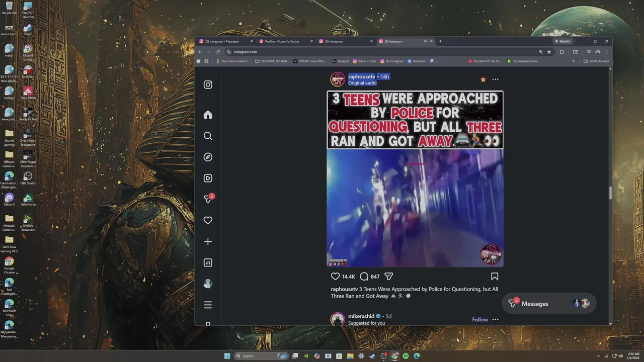The height and width of the screenshot is (362, 644).
Task: Open VITURE Luma Ultra bookmark
Action: pos(310,61)
